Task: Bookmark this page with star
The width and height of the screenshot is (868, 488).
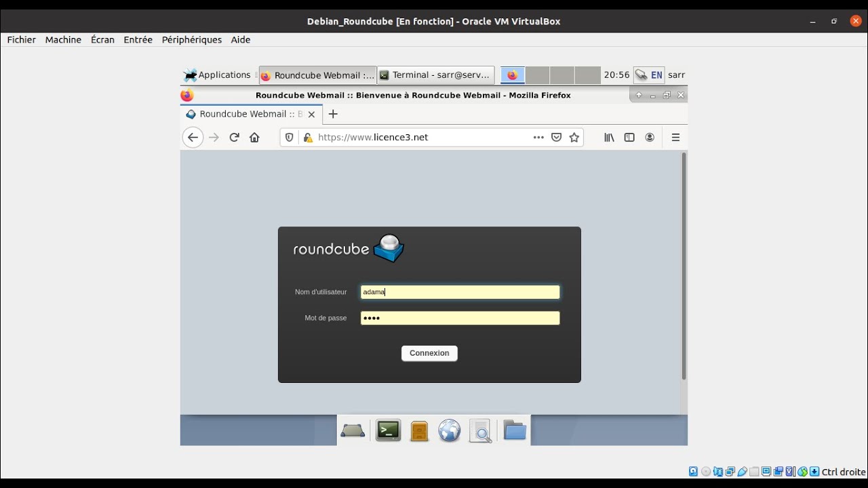Action: [574, 138]
